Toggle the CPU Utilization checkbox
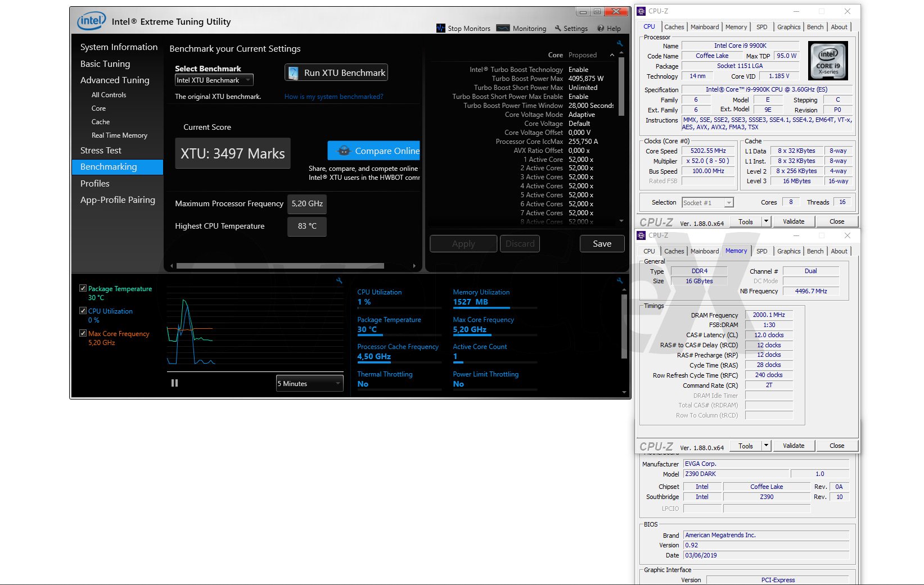This screenshot has width=924, height=585. click(x=83, y=311)
